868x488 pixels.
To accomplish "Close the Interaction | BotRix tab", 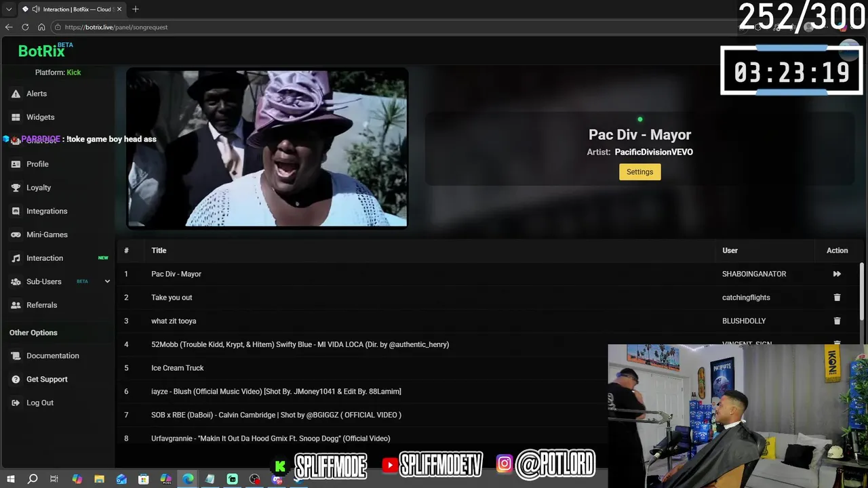I will [119, 9].
